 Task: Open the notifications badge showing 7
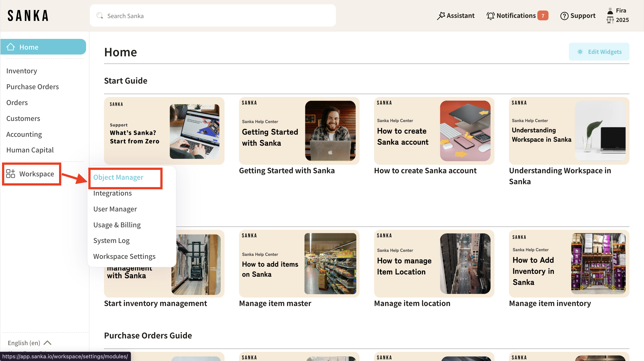click(543, 16)
